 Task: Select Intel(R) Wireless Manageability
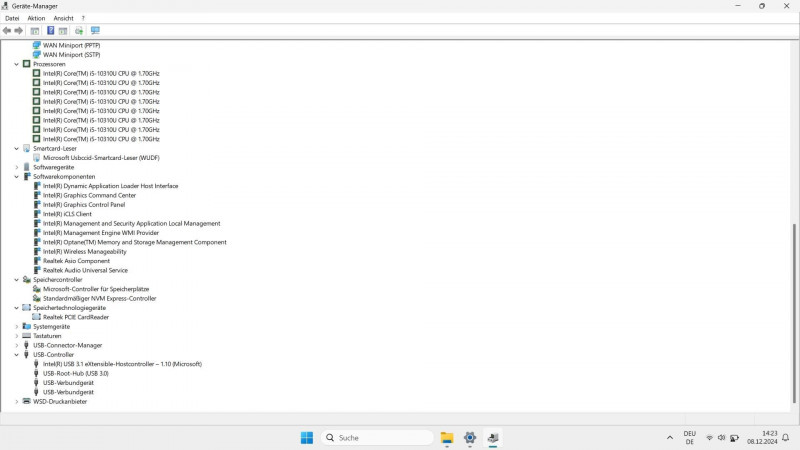click(85, 252)
